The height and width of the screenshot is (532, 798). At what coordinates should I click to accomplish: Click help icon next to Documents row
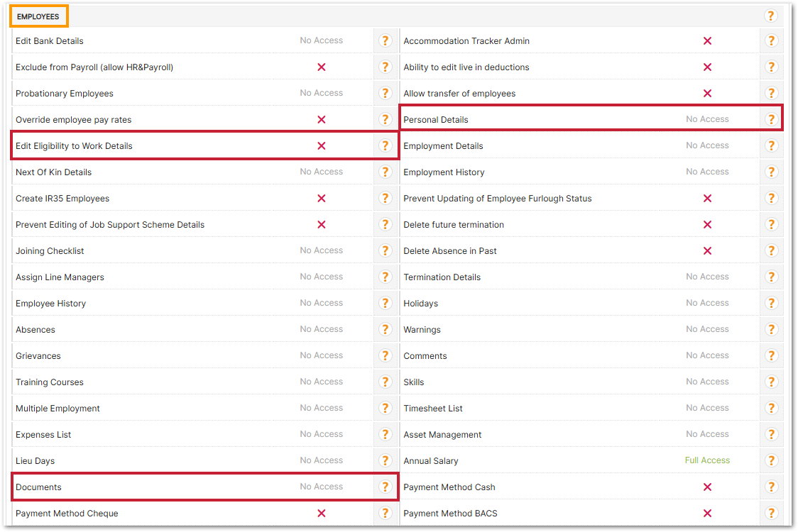tap(385, 487)
